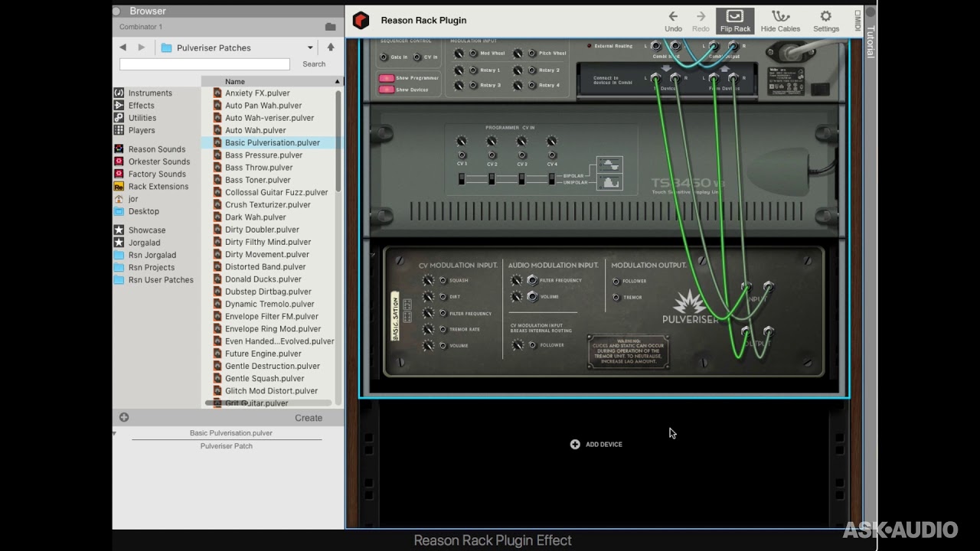Click the Search button
This screenshot has height=551, width=980.
[314, 64]
